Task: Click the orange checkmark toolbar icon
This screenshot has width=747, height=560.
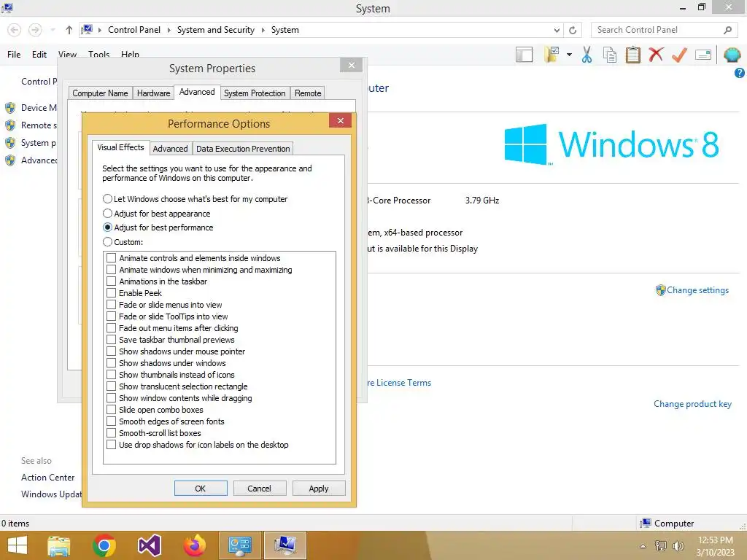Action: (679, 55)
